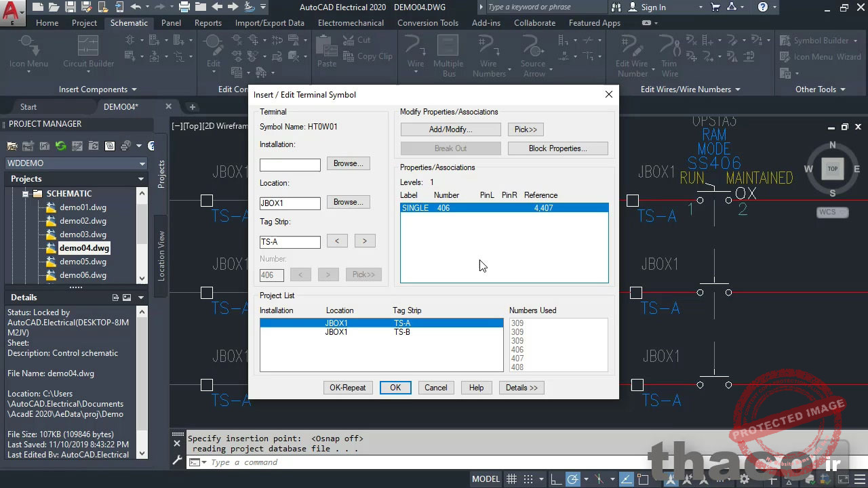The height and width of the screenshot is (488, 868).
Task: Collapse the SCHEMATIC folder in project tree
Action: click(x=26, y=194)
